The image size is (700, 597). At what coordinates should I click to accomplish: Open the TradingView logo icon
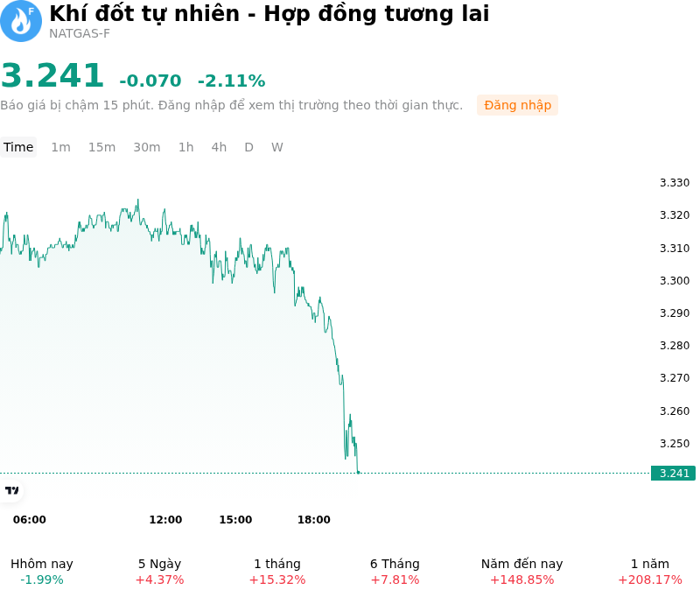click(x=11, y=490)
